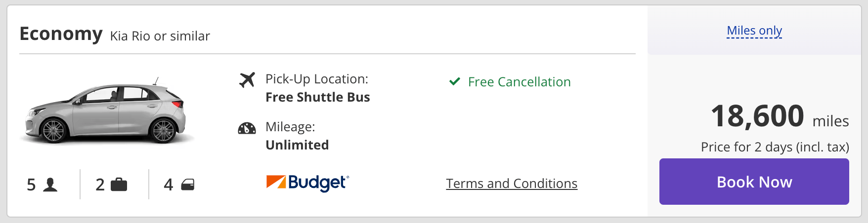Click the Free Cancellation text
This screenshot has height=223, width=868.
click(519, 82)
